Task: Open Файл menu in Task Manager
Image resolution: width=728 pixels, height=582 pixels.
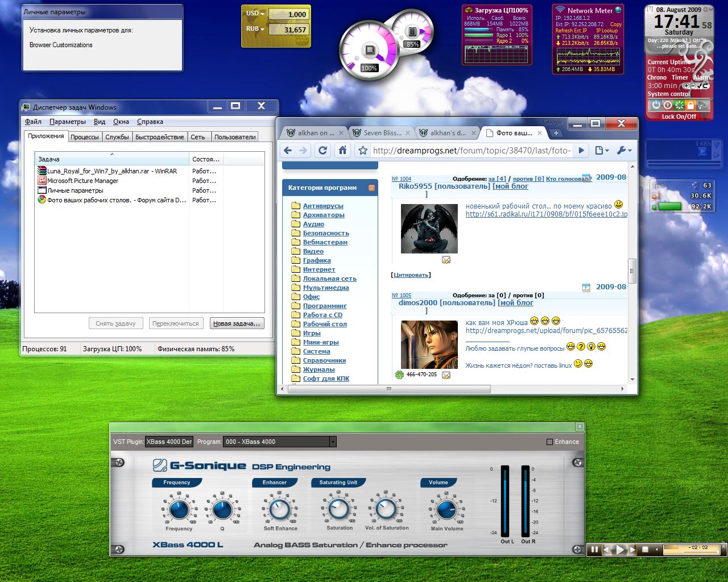Action: tap(33, 122)
